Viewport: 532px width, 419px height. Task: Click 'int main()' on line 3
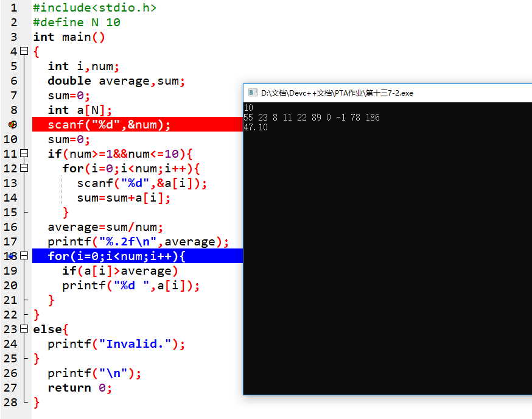click(x=69, y=37)
